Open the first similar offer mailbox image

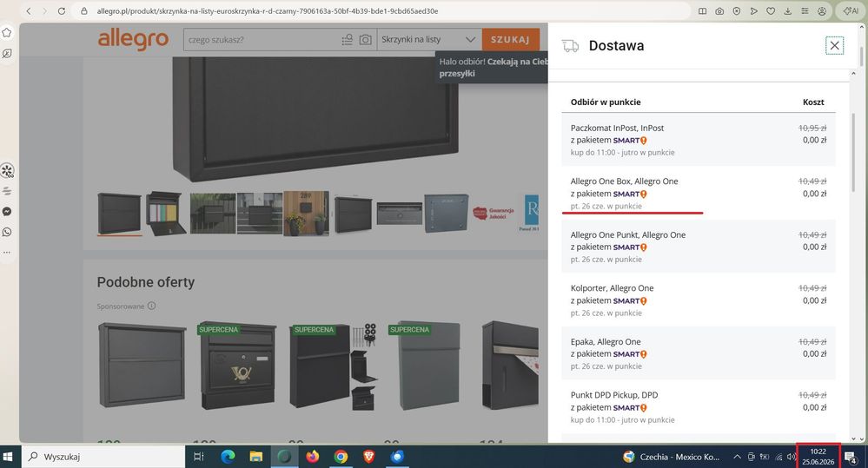142,365
